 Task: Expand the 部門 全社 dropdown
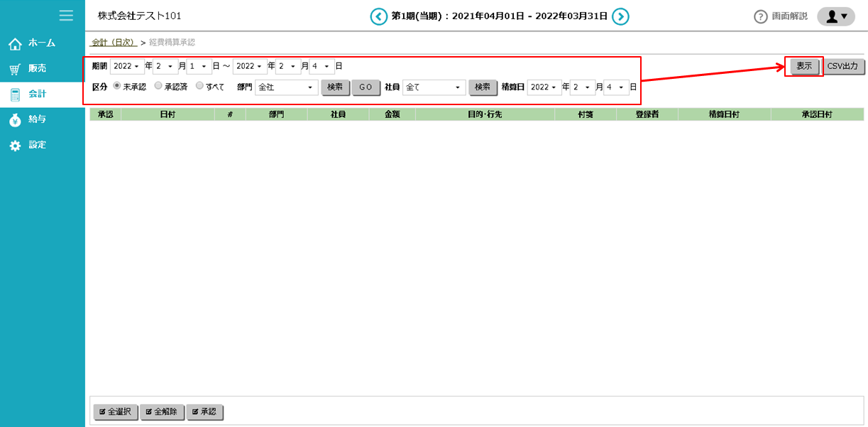coord(287,87)
